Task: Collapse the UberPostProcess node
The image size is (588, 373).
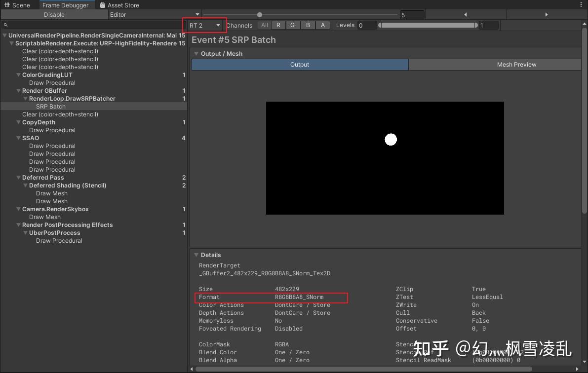Action: [26, 232]
